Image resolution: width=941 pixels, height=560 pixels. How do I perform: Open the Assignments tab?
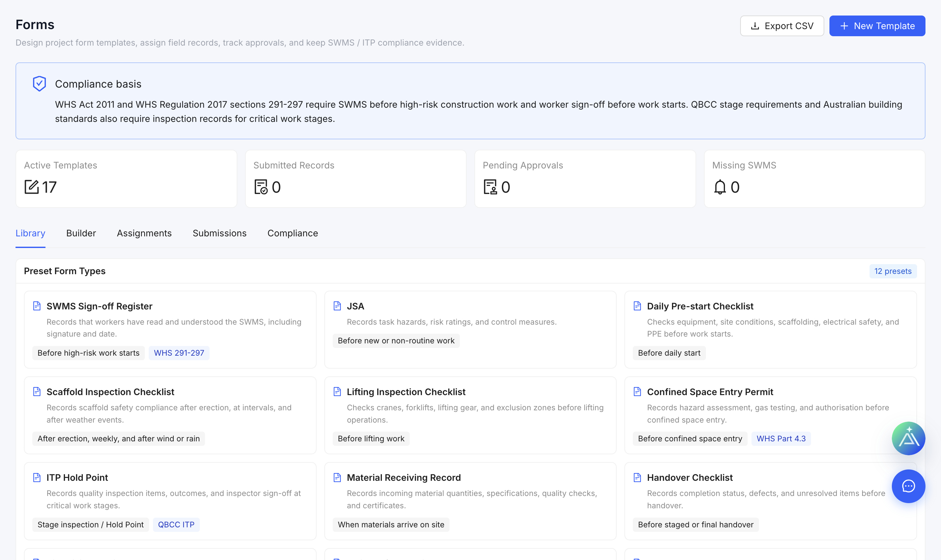pyautogui.click(x=144, y=233)
